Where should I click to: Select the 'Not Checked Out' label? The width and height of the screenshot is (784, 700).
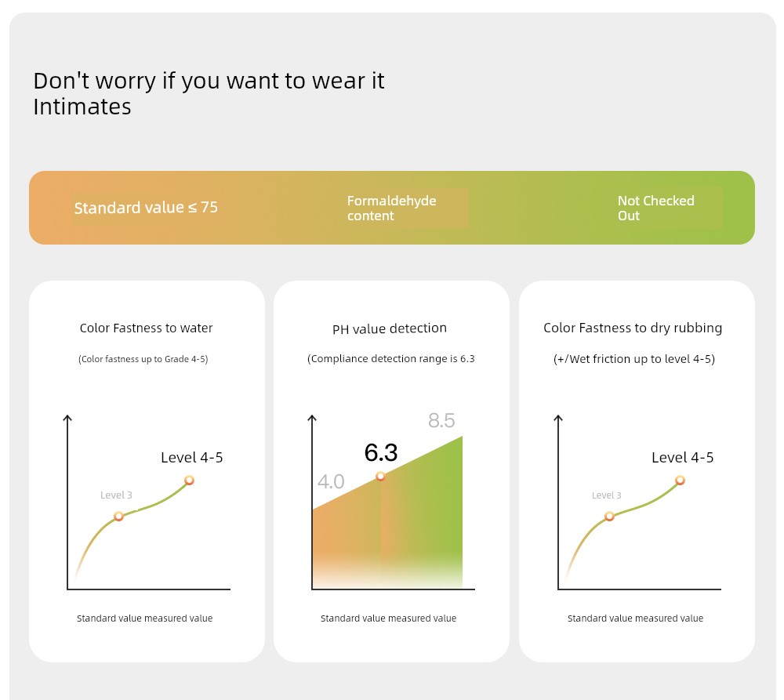tap(655, 208)
